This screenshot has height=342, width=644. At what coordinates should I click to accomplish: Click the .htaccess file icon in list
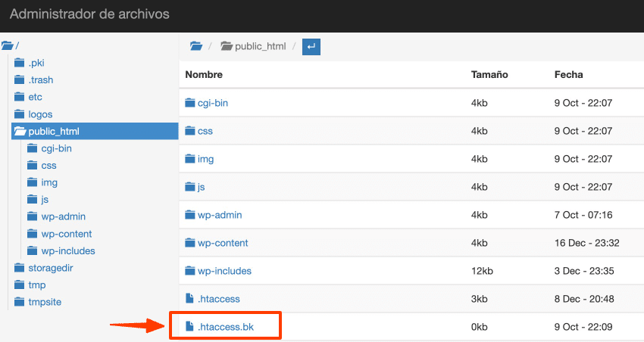189,299
